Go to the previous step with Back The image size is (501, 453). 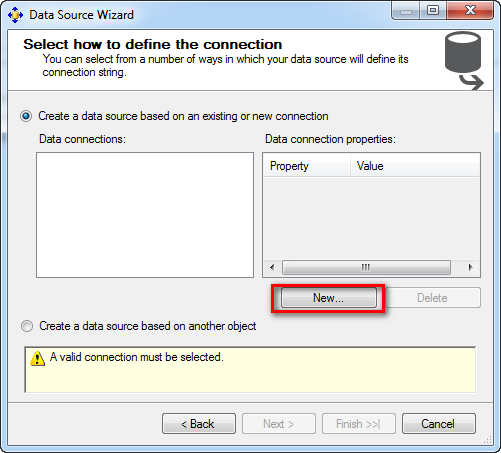199,424
